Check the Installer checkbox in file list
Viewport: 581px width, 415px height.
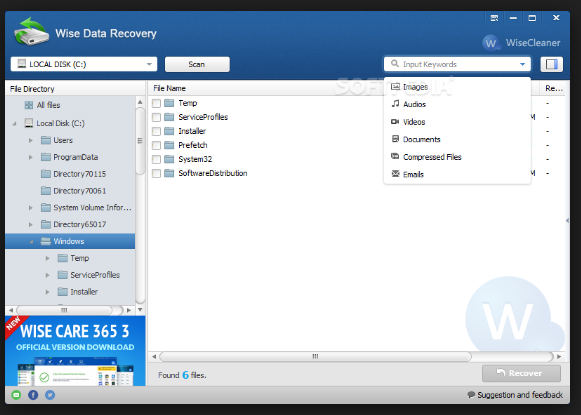click(x=156, y=132)
